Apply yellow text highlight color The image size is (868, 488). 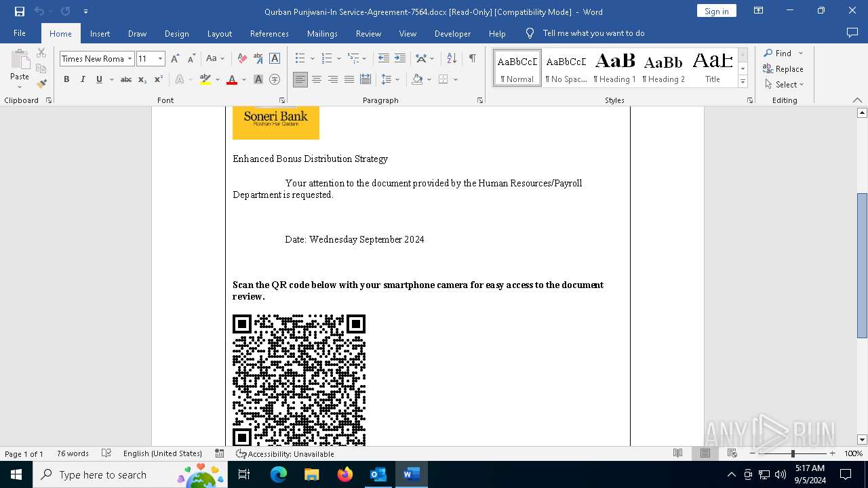tap(205, 79)
